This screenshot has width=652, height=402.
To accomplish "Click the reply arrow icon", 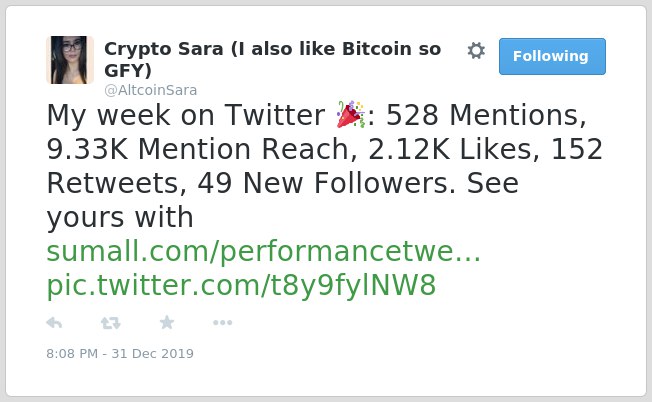I will point(54,323).
